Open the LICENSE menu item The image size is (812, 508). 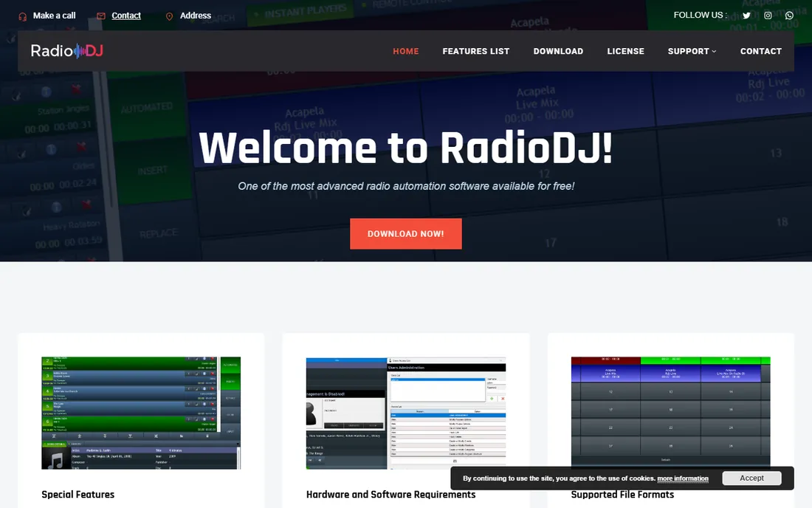pyautogui.click(x=625, y=51)
